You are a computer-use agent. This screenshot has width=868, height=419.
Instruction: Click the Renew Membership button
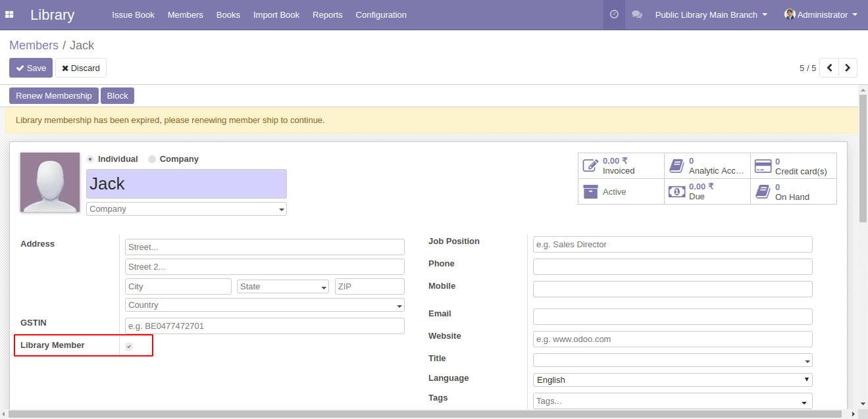pos(54,96)
